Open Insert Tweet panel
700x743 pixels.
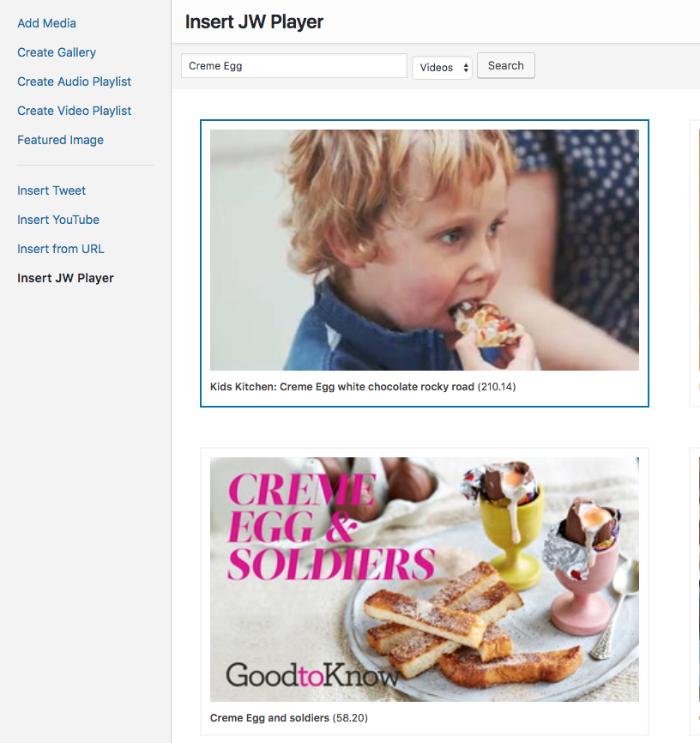click(x=51, y=190)
